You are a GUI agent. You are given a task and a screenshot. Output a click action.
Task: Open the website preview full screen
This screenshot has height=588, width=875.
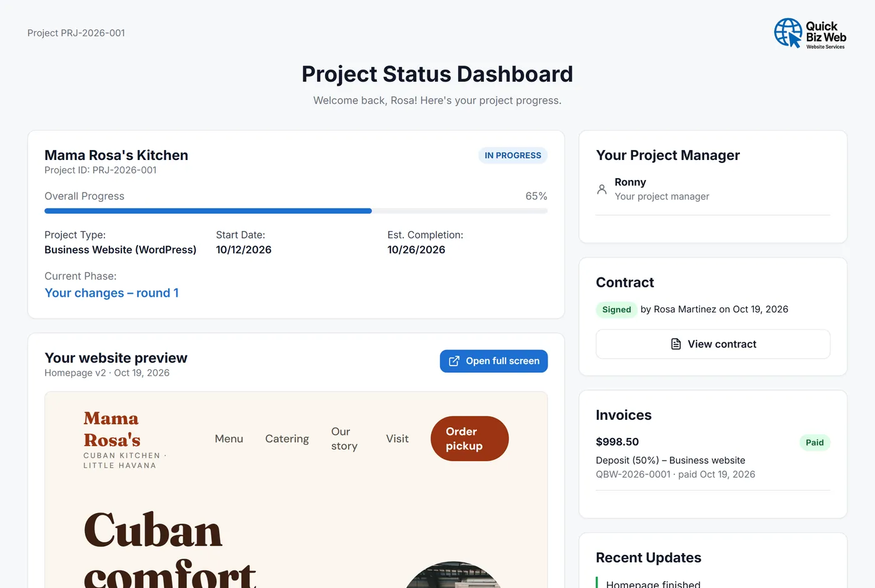point(494,361)
